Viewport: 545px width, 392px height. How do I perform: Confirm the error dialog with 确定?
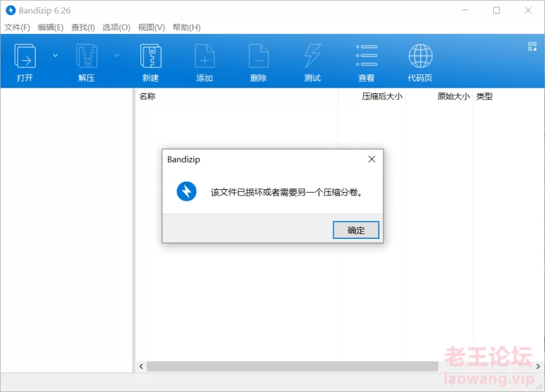(x=356, y=230)
